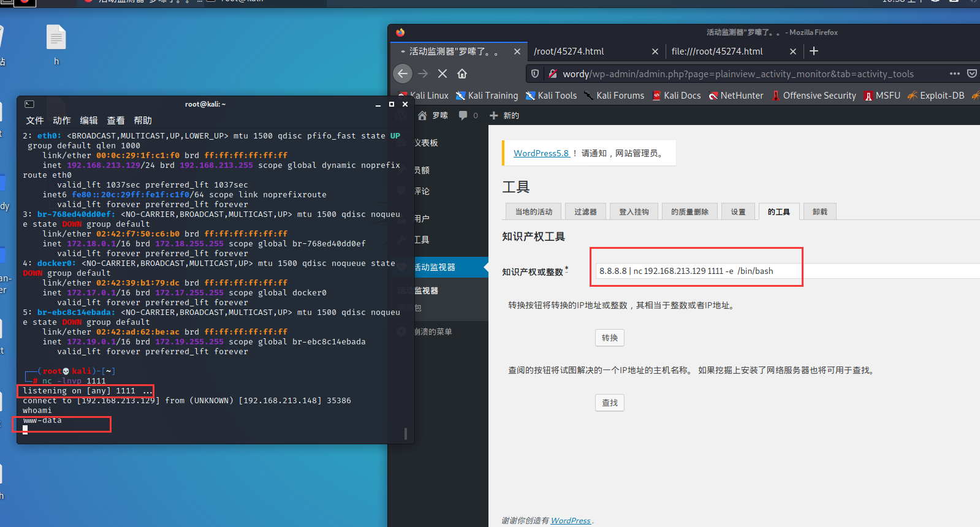Open the Kali Tools bookmark

pos(551,96)
